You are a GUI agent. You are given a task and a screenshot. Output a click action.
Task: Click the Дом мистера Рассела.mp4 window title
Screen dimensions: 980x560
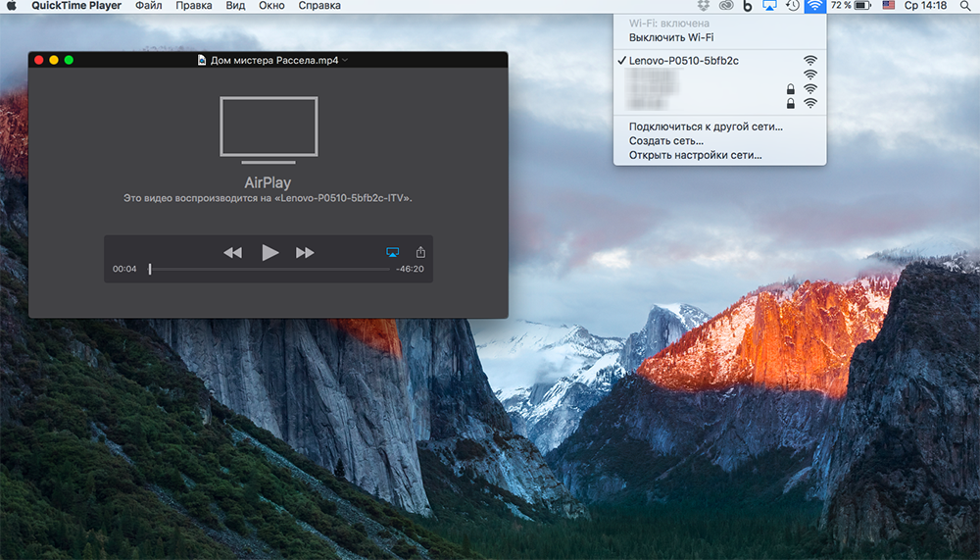274,60
